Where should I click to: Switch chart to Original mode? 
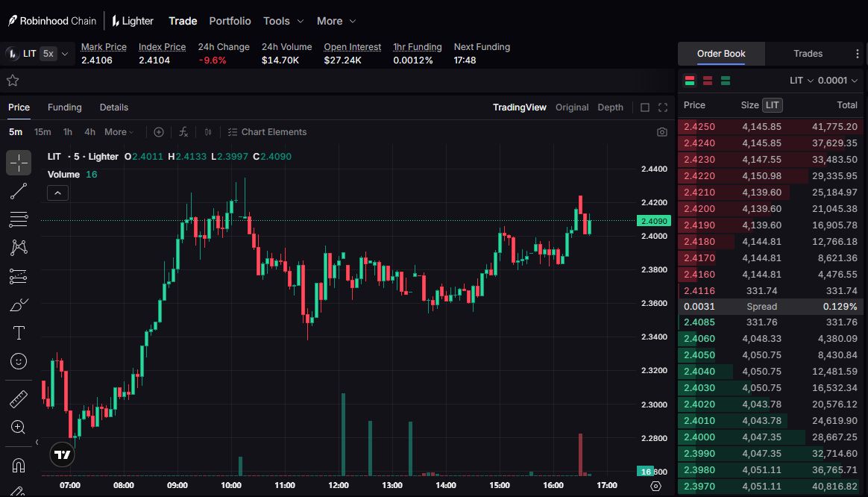(x=572, y=107)
